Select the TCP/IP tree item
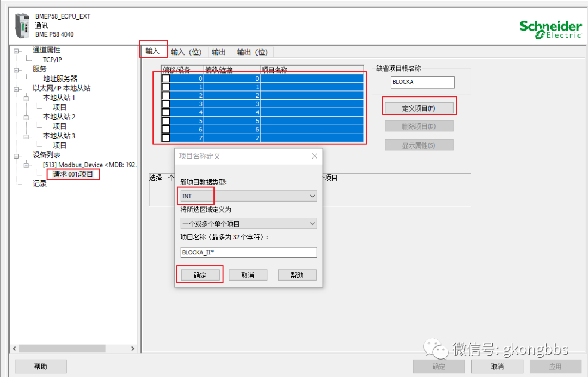The width and height of the screenshot is (588, 377). pyautogui.click(x=52, y=59)
